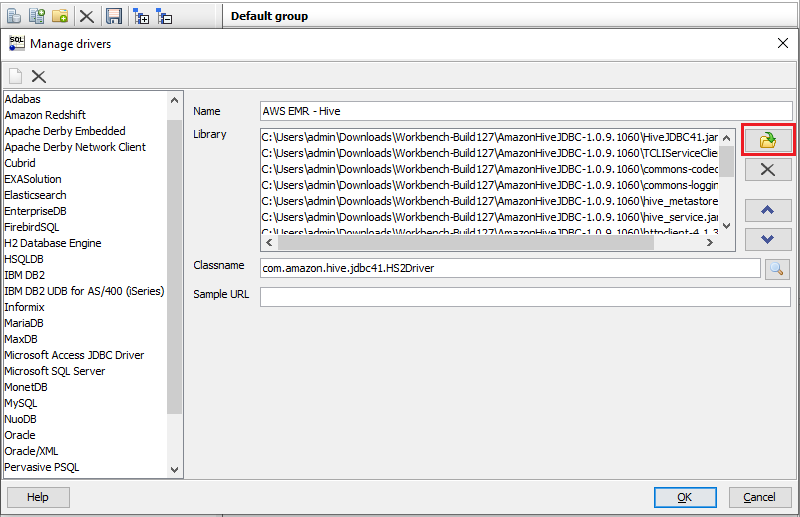Select Informix driver
This screenshot has width=800, height=517.
(x=85, y=307)
